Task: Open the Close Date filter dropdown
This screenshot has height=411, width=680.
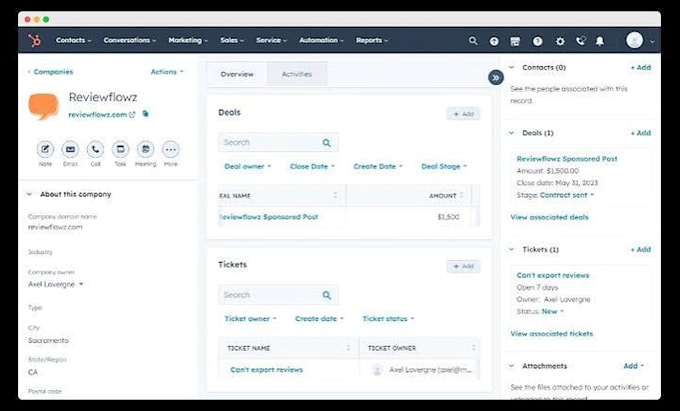Action: coord(312,166)
